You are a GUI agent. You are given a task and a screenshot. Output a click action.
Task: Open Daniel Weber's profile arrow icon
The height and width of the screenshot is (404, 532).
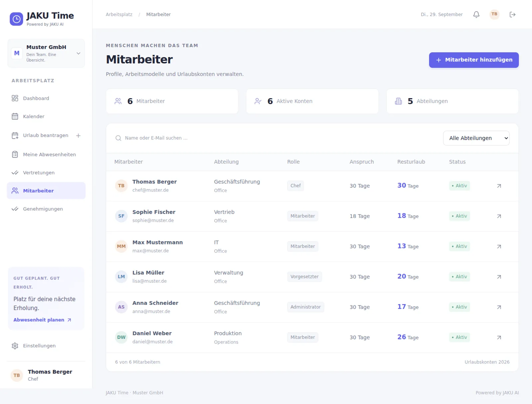click(x=499, y=337)
